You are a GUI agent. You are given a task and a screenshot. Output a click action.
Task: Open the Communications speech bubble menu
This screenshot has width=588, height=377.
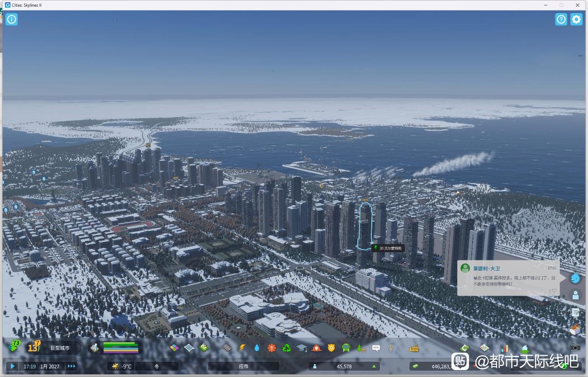[376, 348]
